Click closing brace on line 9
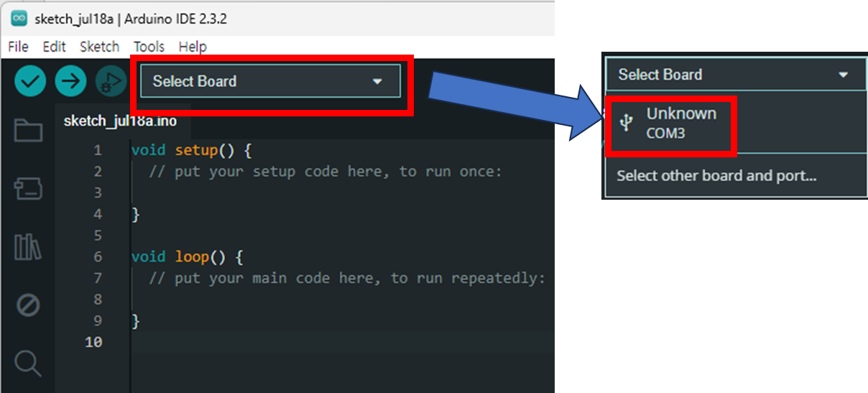868x393 pixels. pyautogui.click(x=136, y=320)
